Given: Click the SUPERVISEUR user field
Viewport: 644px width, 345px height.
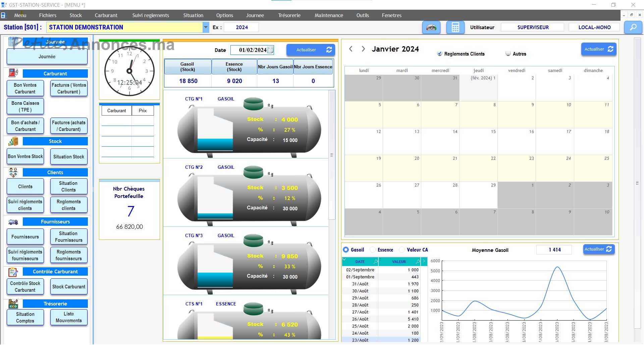Looking at the screenshot, I should click(x=533, y=27).
